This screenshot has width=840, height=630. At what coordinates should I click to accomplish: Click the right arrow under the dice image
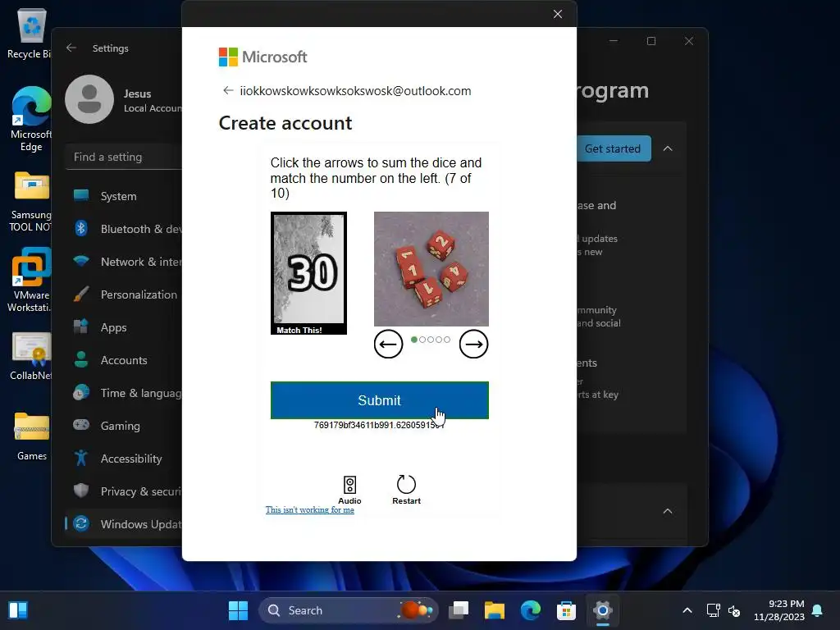(x=473, y=344)
